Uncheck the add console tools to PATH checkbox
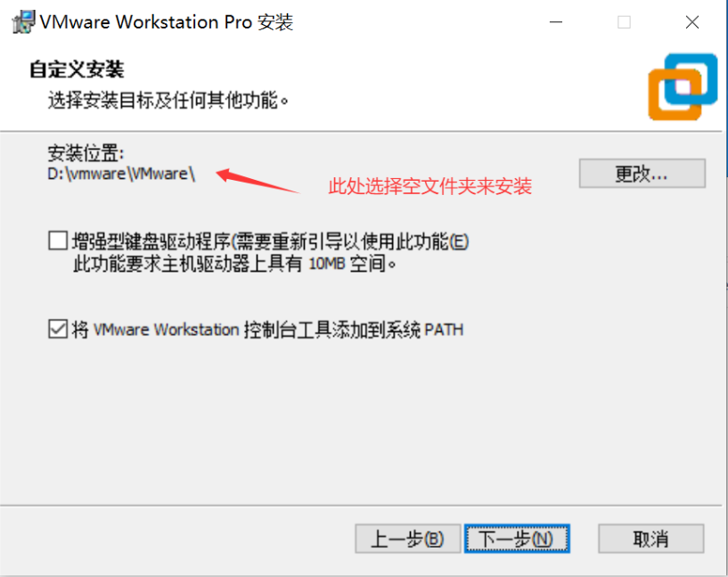 pyautogui.click(x=58, y=329)
